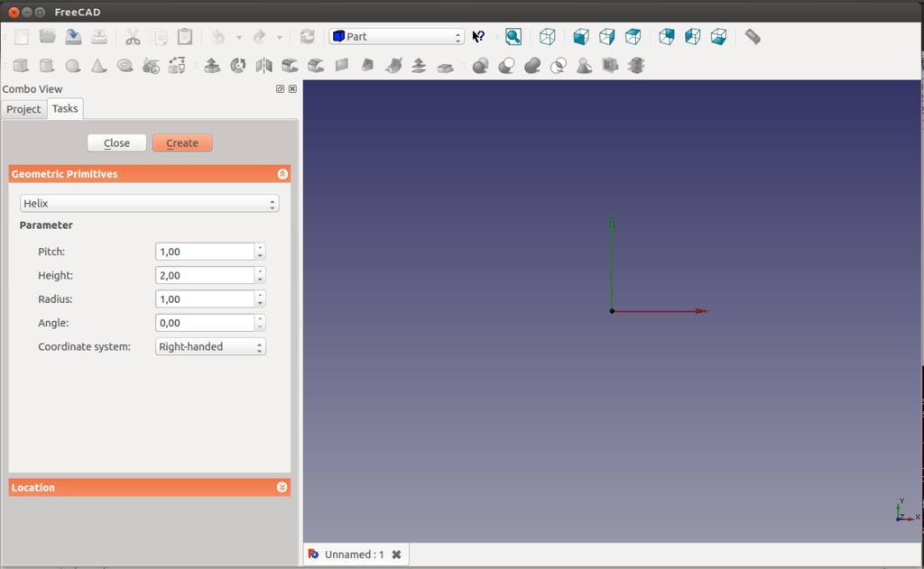Click the Cone primitive icon
The image size is (924, 569).
tap(99, 66)
